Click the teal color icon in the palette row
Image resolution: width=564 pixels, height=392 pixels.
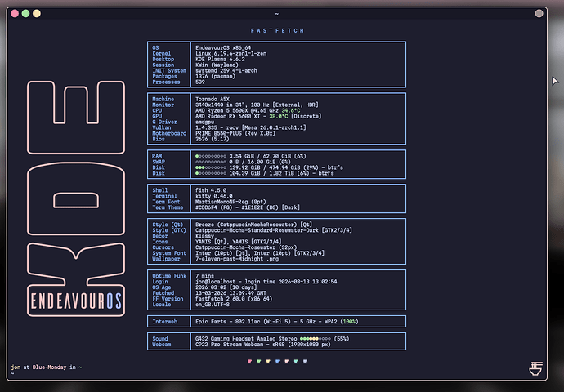coord(296,362)
